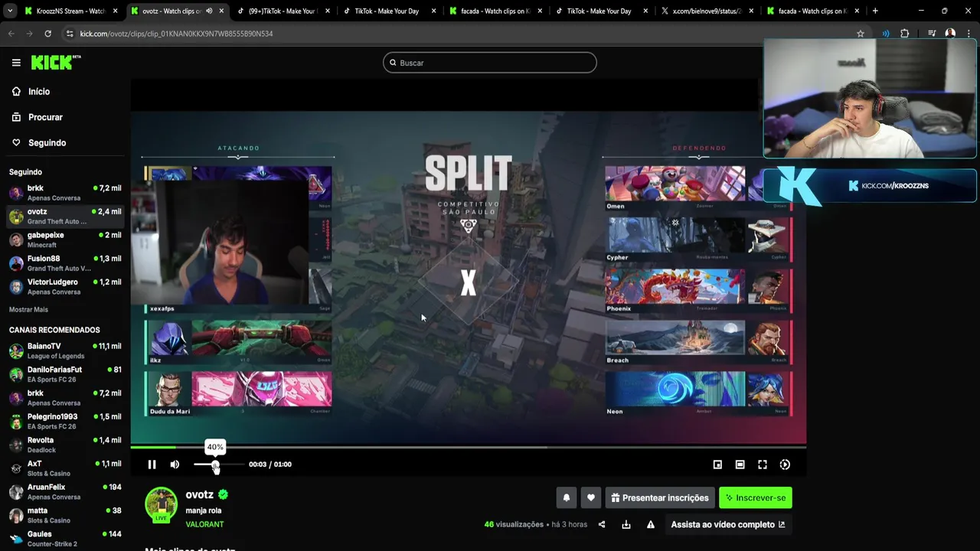Seek on the clip progress bar
This screenshot has height=551, width=980.
[468, 447]
